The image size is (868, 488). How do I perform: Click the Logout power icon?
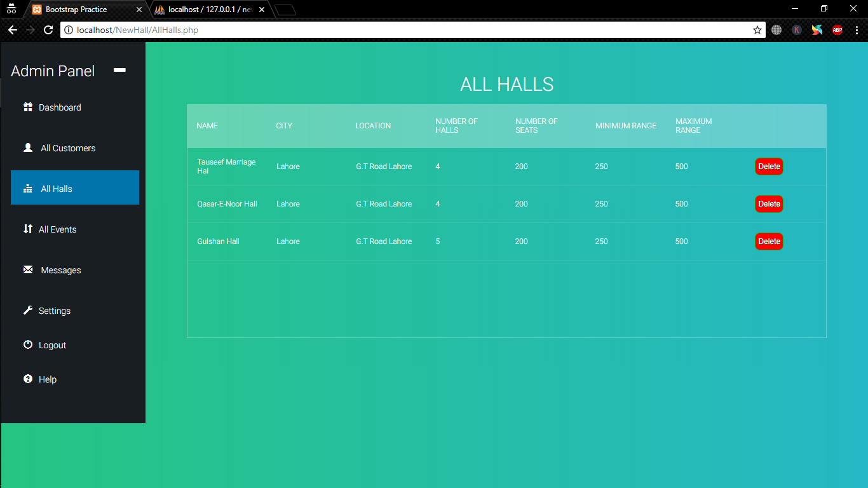click(28, 344)
